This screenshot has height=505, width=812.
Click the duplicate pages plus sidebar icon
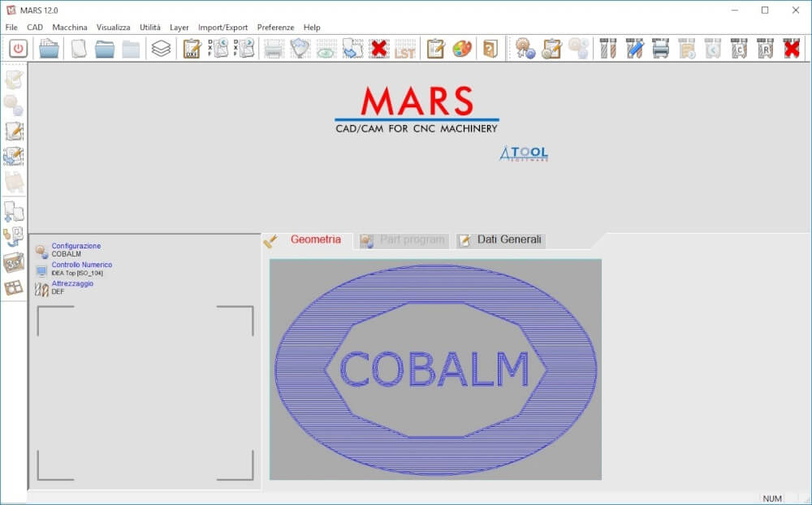pos(14,212)
